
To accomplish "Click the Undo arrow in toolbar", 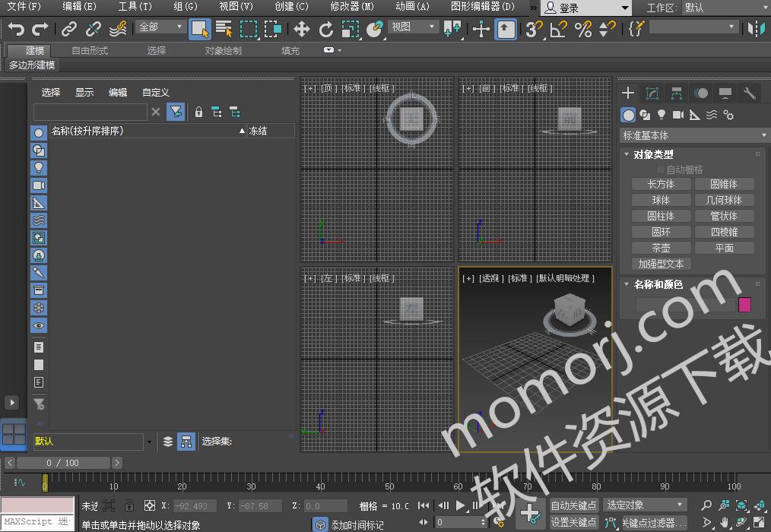I will pos(17,29).
